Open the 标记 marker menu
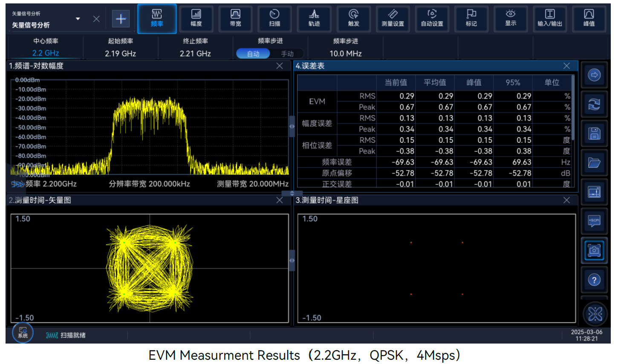618x364 pixels. (471, 19)
